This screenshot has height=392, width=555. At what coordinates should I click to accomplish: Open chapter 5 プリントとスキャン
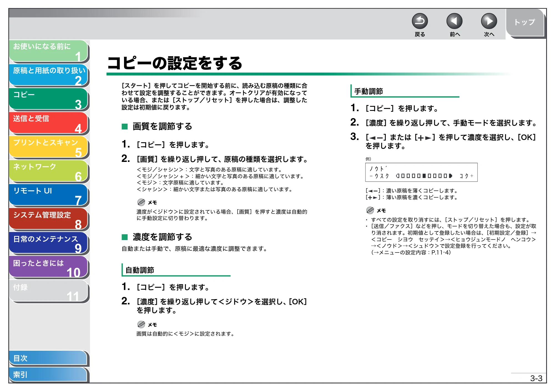point(49,147)
